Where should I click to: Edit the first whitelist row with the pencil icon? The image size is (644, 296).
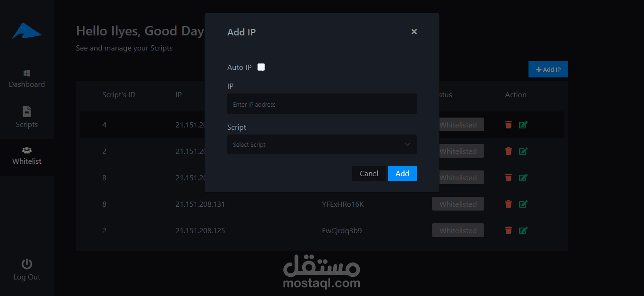click(x=523, y=125)
